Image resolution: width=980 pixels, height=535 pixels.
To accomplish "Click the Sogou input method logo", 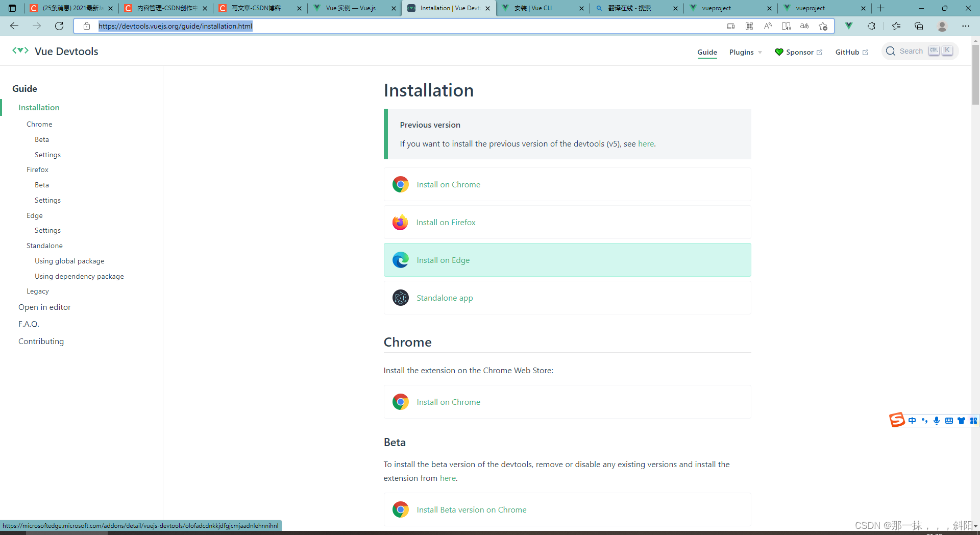I will tap(897, 420).
